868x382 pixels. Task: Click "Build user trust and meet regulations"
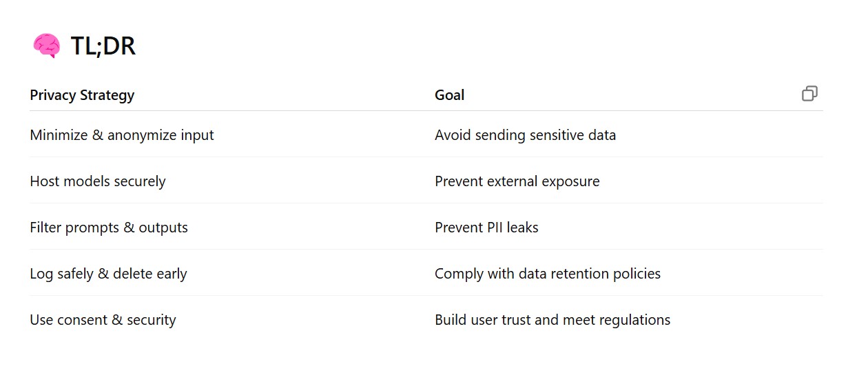pos(552,320)
